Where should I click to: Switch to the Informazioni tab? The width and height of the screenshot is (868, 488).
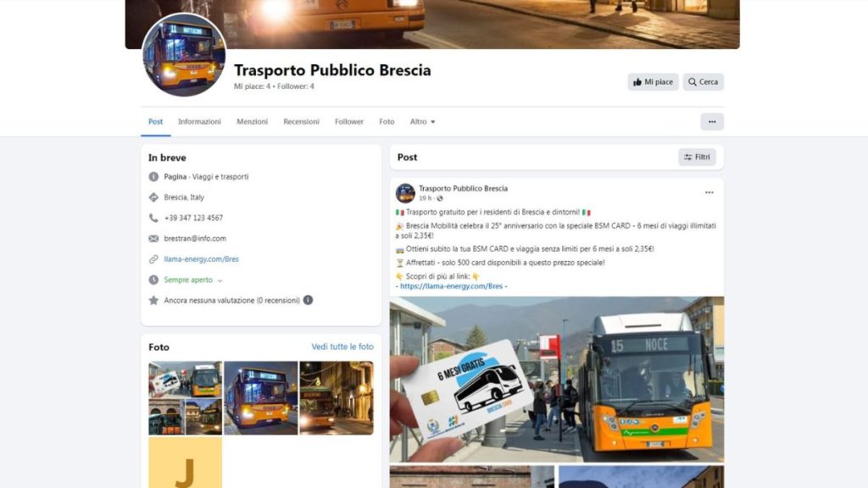click(199, 122)
